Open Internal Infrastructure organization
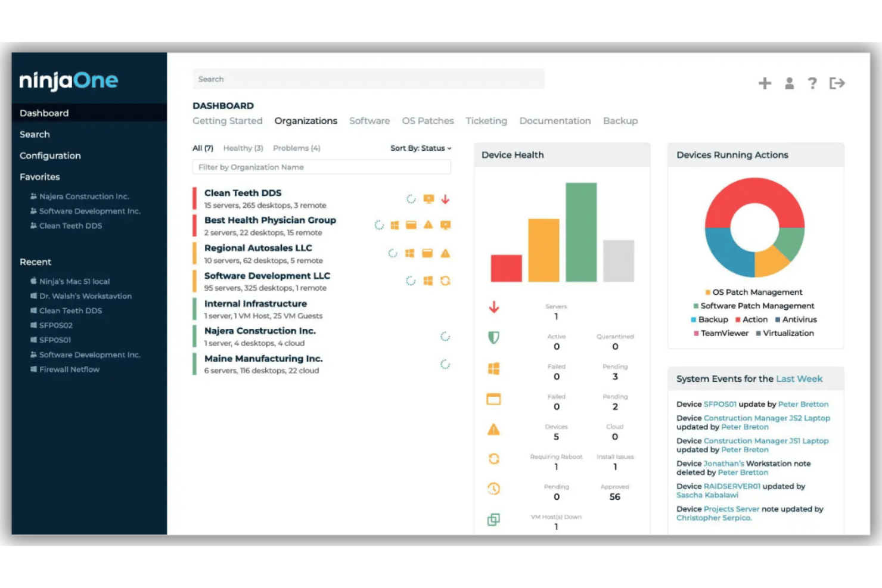The width and height of the screenshot is (882, 588). pyautogui.click(x=256, y=304)
